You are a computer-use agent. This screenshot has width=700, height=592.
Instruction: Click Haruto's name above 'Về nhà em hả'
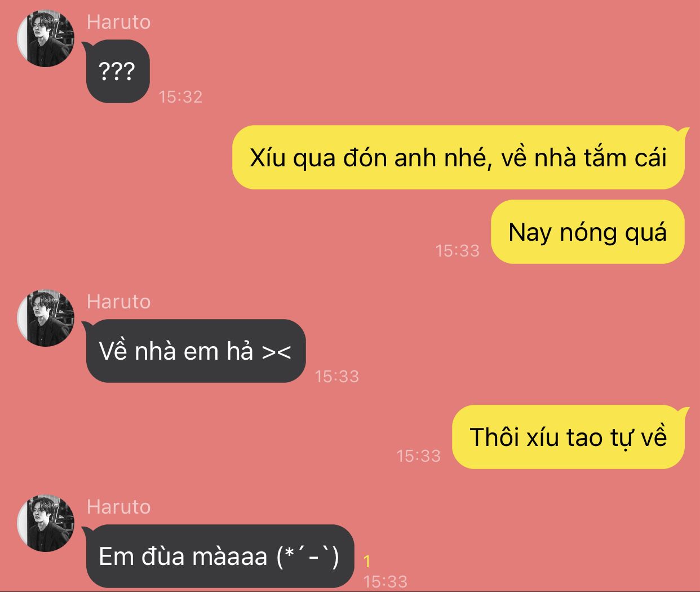(119, 302)
